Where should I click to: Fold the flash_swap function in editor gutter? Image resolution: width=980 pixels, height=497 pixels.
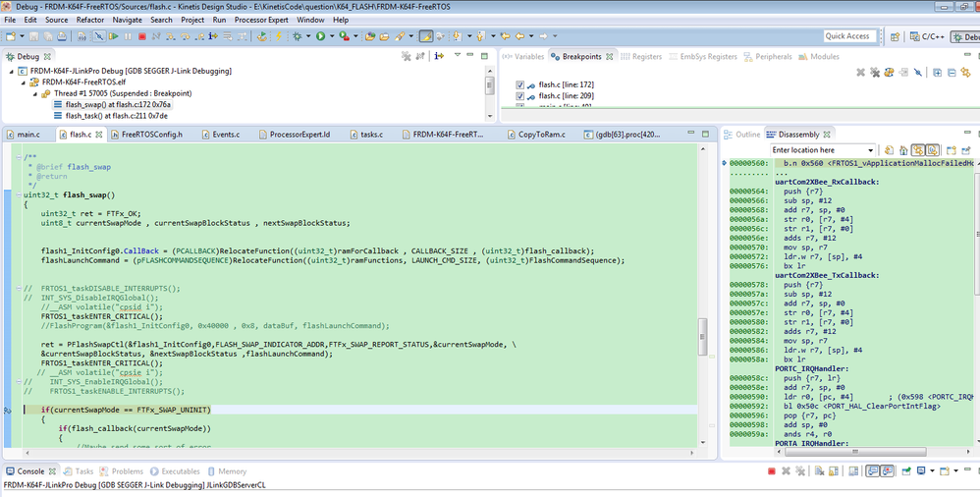click(x=19, y=195)
